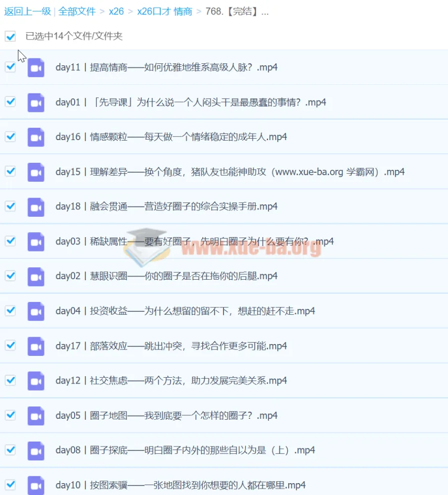
Task: Open the x26口才 情商 breadcrumb folder
Action: (165, 11)
